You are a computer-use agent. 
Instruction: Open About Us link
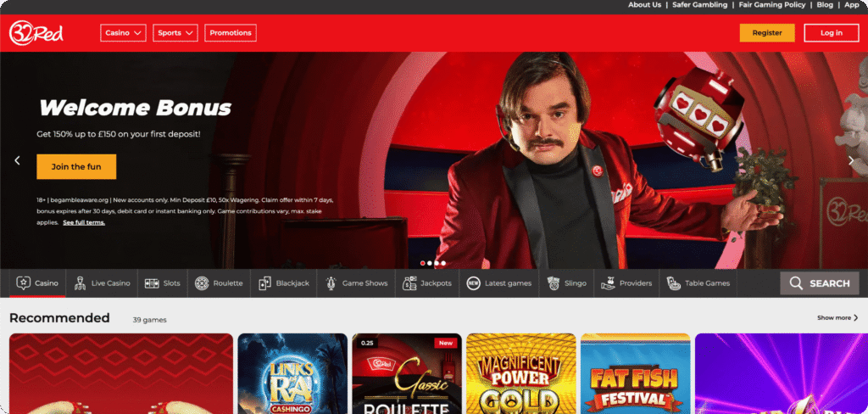point(645,4)
